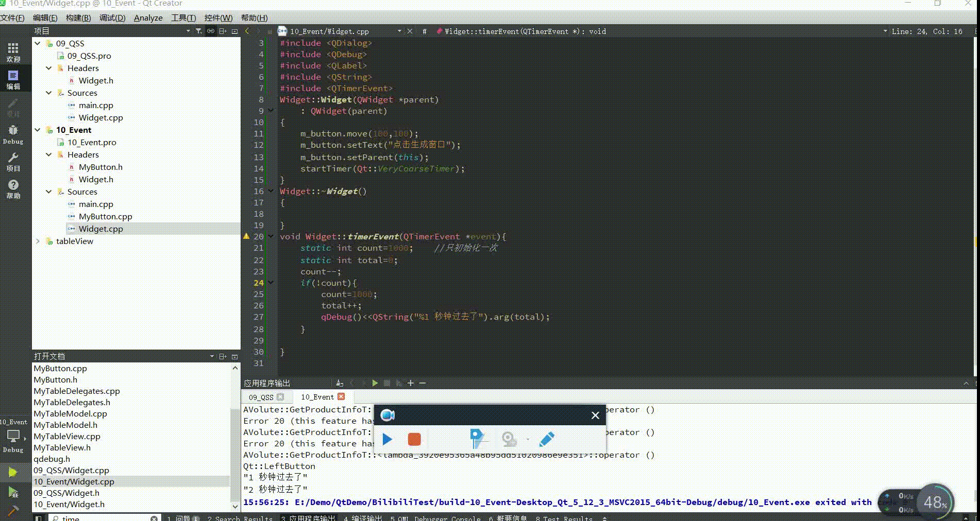This screenshot has width=980, height=521.
Task: Toggle synchronize with editor link icon
Action: 211,31
